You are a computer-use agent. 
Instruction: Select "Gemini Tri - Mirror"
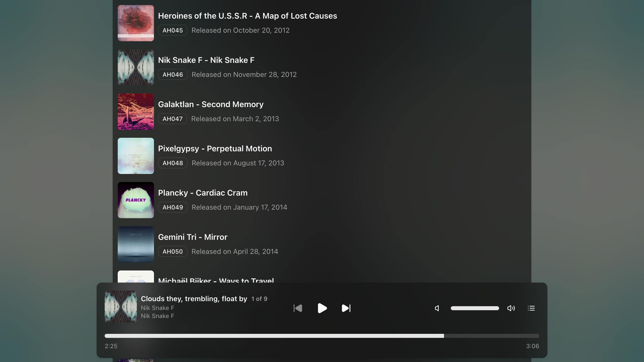tap(192, 237)
